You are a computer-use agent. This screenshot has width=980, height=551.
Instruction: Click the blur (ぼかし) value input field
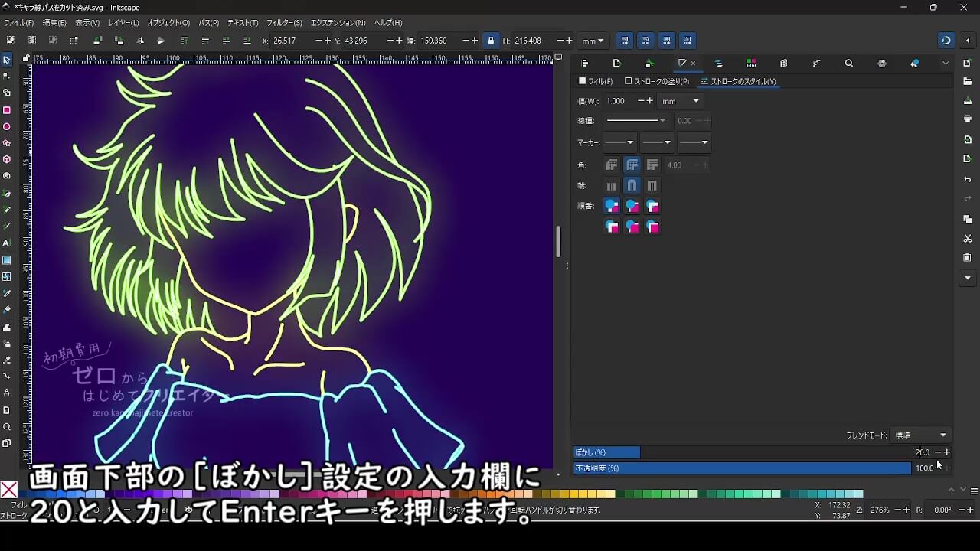(923, 452)
